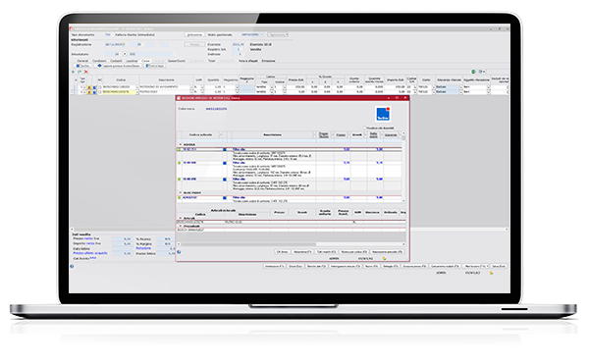Toggle the show-only-available checkbox in the dialog
This screenshot has width=589, height=364.
pos(364,128)
